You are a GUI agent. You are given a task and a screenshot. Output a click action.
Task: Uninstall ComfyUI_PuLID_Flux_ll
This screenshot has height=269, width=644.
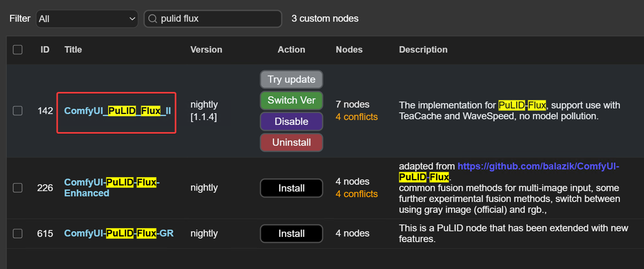pyautogui.click(x=291, y=142)
